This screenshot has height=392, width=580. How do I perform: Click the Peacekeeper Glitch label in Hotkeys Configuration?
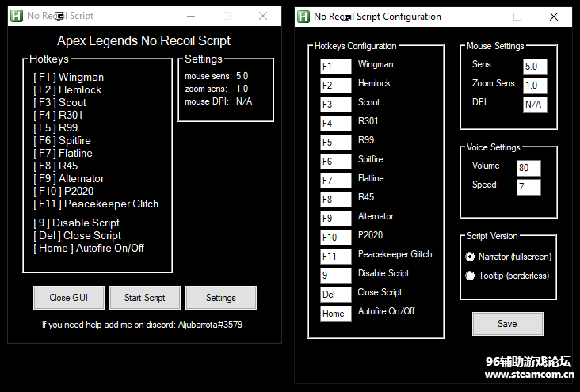tap(395, 254)
